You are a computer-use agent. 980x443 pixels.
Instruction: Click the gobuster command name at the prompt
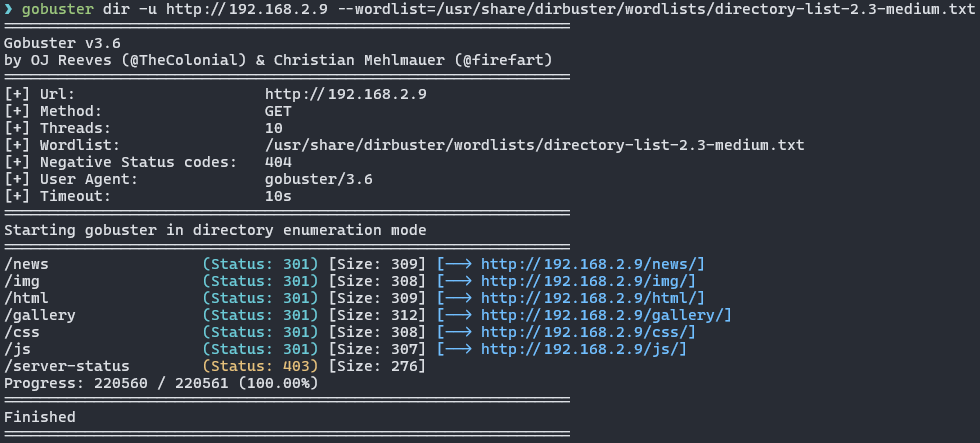(x=58, y=10)
